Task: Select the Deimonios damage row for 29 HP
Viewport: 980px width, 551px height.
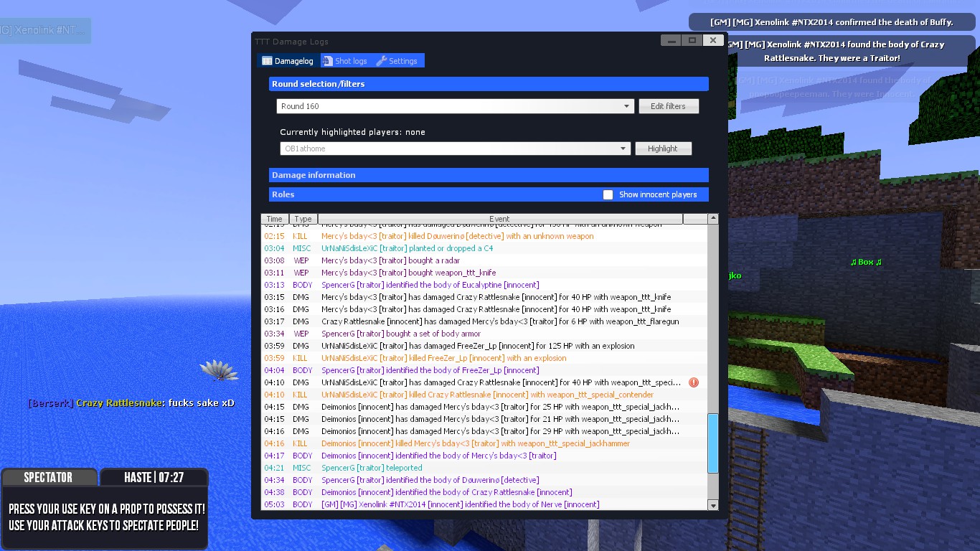Action: coord(484,431)
